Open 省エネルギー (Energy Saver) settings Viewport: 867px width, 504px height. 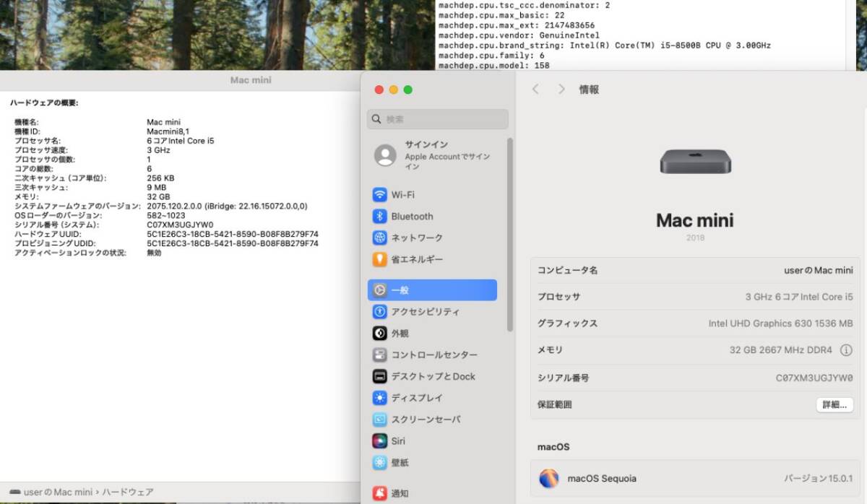click(x=419, y=259)
